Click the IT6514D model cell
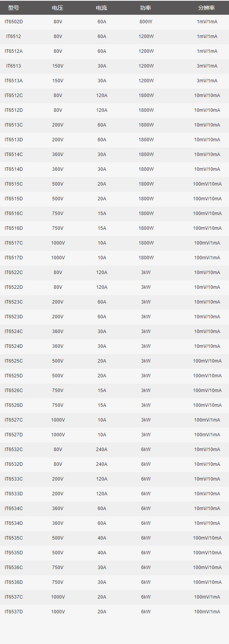This screenshot has height=644, width=229. tap(14, 169)
